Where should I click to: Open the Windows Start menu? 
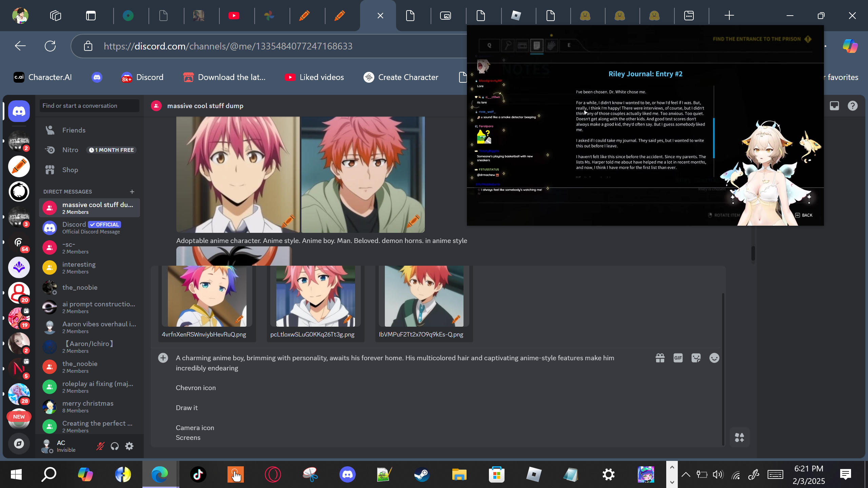[16, 474]
